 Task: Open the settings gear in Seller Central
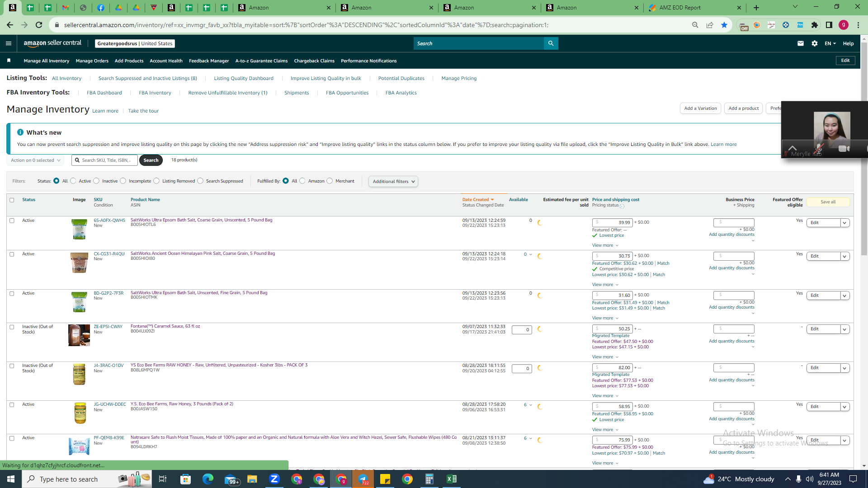[815, 43]
